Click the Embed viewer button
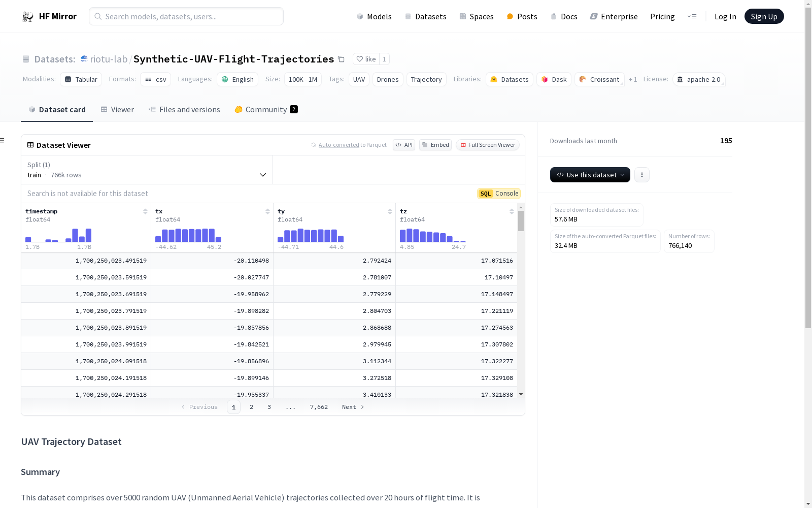Viewport: 812px width, 508px height. [x=435, y=145]
